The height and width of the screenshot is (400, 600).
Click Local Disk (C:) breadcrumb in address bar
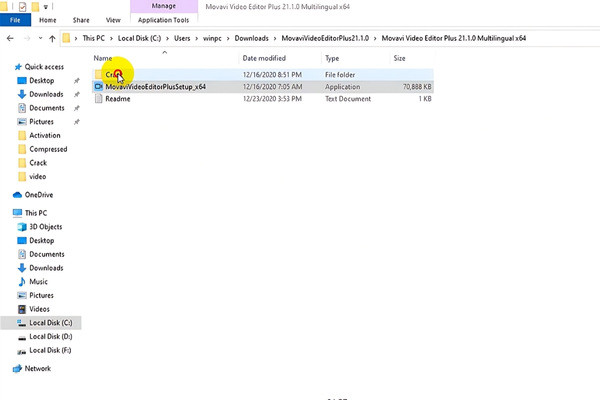pyautogui.click(x=139, y=38)
